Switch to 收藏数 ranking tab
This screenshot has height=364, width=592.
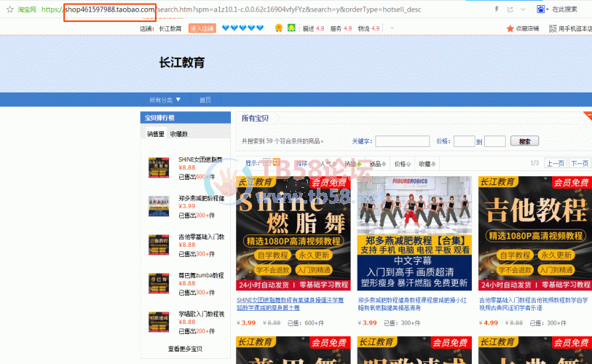click(x=178, y=133)
